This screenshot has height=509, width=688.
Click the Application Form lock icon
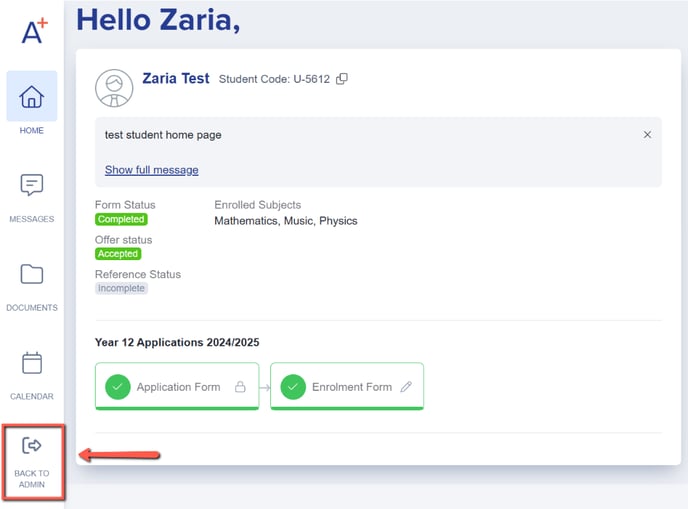pyautogui.click(x=240, y=387)
